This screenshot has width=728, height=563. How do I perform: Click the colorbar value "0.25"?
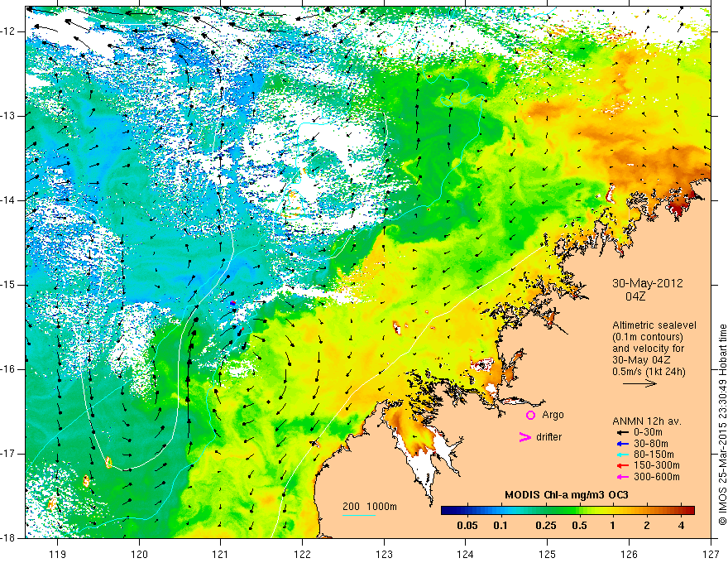[546, 526]
